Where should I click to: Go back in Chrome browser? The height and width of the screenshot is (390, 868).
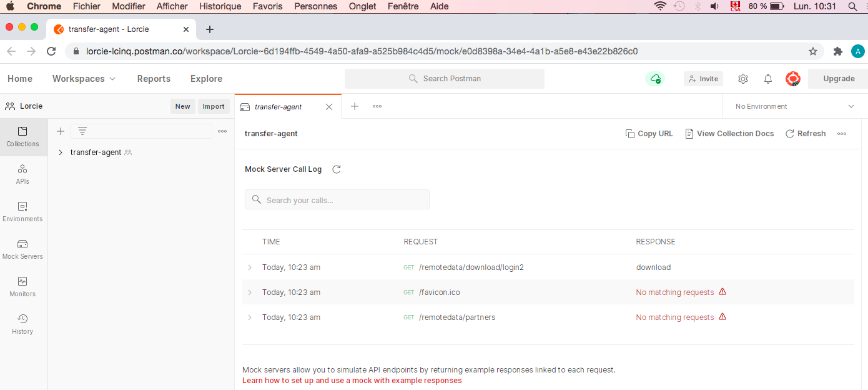(11, 51)
